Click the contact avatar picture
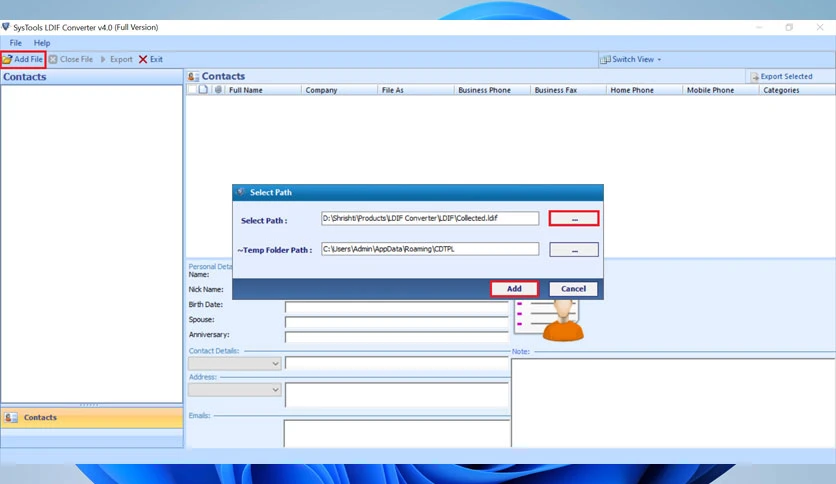Viewport: 836px width, 484px height. coord(549,320)
